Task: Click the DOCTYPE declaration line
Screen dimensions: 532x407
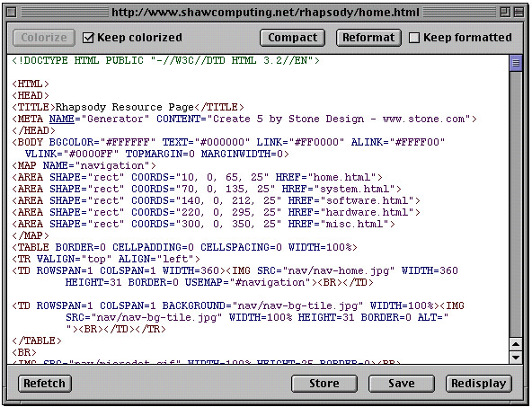Action: click(x=165, y=61)
